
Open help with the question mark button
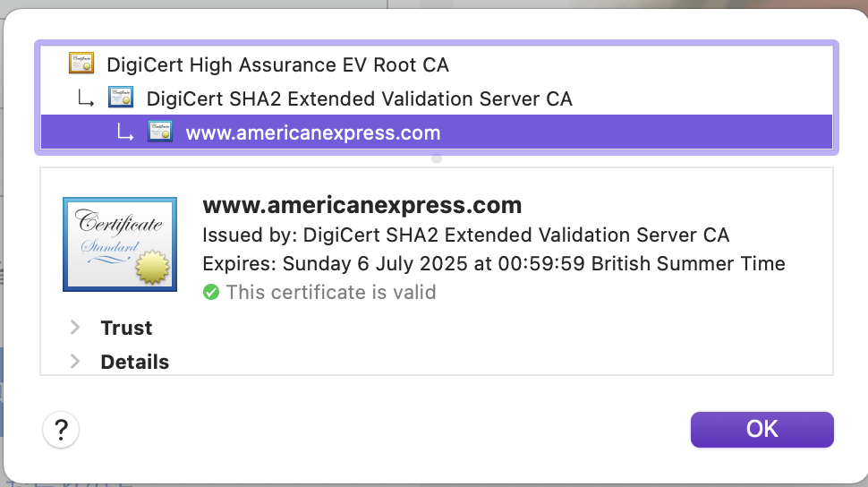[x=61, y=431]
